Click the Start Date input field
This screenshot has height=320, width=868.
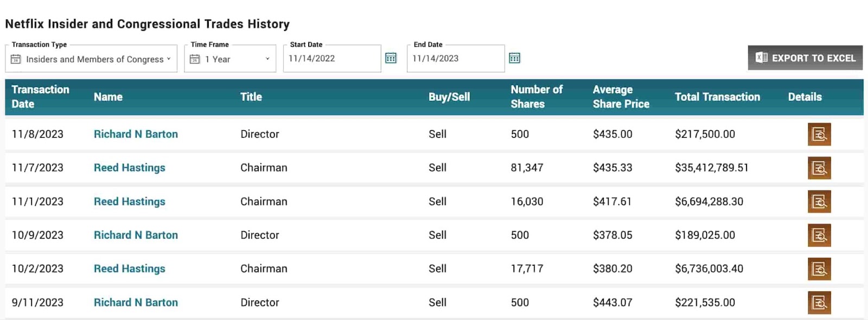(x=331, y=59)
